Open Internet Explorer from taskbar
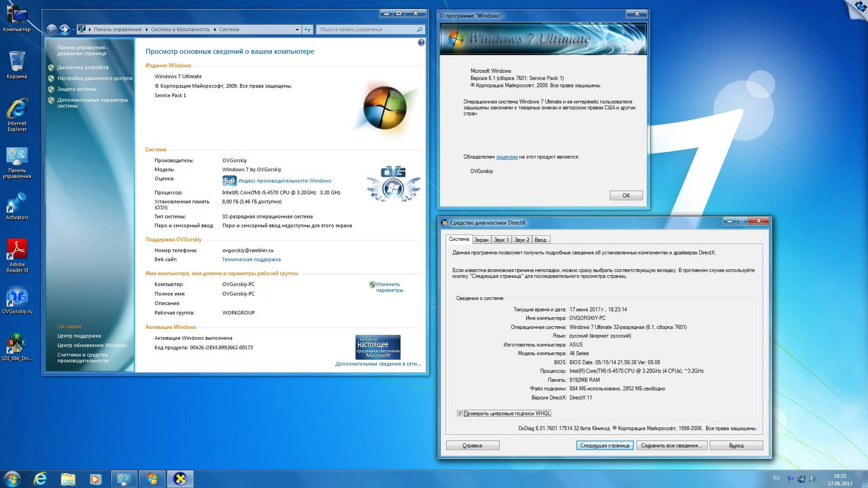Screen dimensions: 868x488 click(40, 479)
